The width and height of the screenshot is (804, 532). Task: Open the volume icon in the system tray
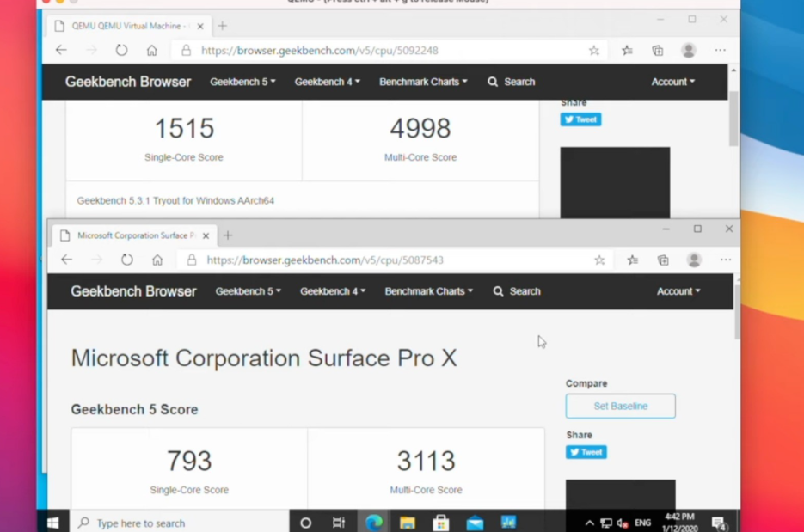(x=621, y=522)
